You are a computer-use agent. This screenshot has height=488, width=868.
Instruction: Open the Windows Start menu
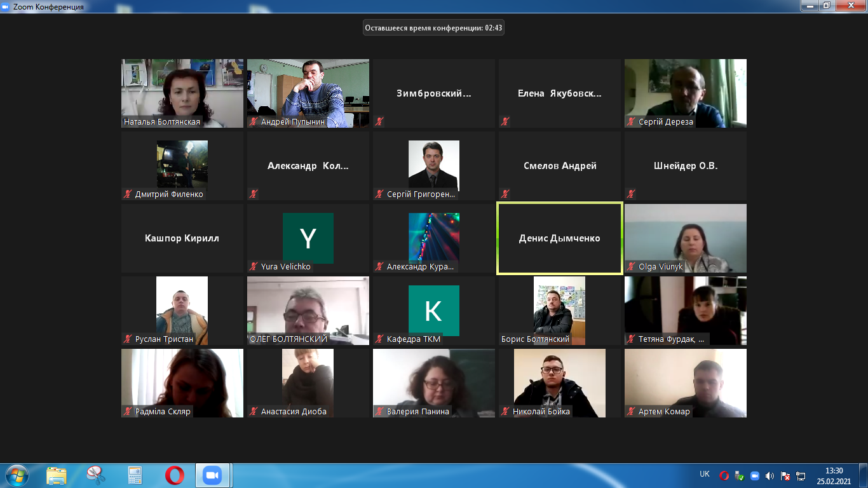[x=16, y=475]
